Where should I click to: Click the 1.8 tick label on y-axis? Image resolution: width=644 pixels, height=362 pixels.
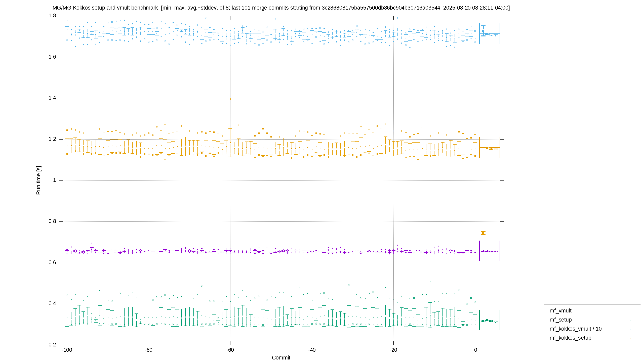52,16
